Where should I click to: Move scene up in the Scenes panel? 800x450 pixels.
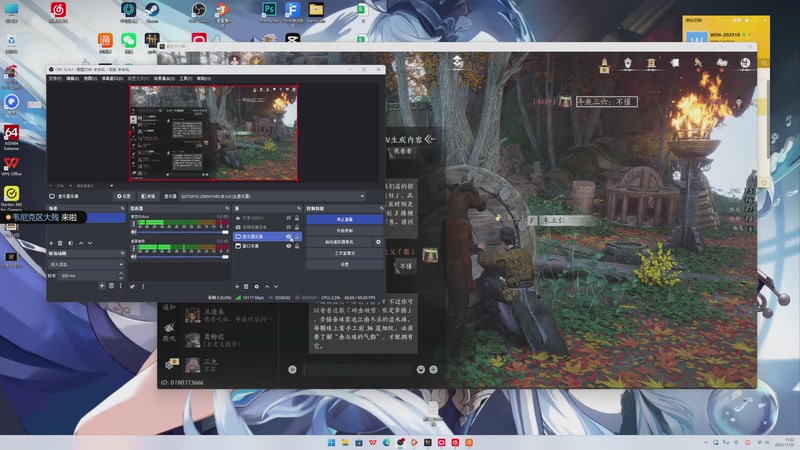81,243
